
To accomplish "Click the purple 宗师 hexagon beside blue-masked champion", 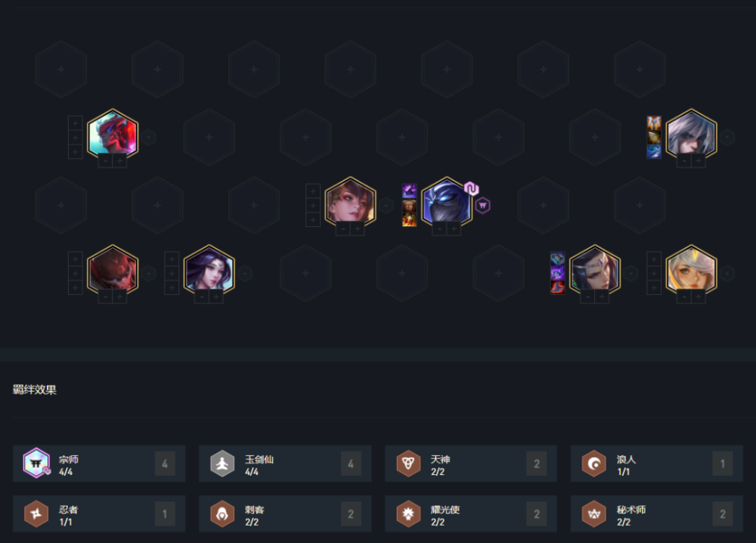I will click(x=482, y=206).
